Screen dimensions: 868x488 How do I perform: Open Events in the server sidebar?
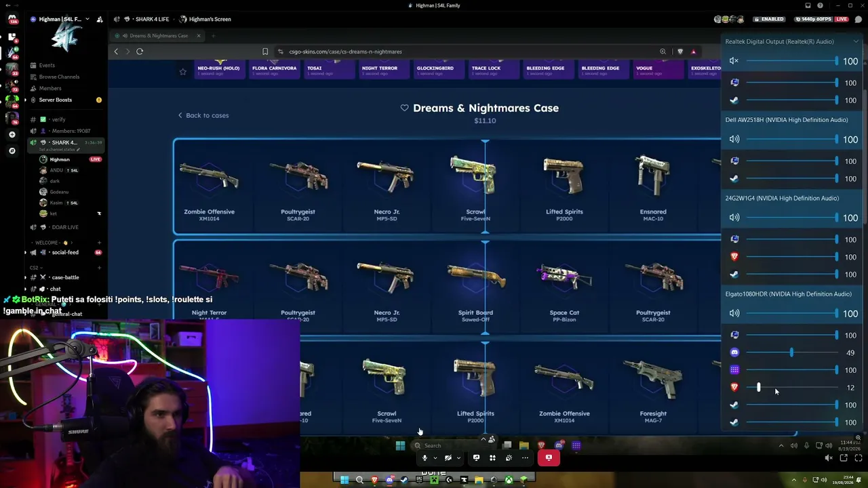47,65
